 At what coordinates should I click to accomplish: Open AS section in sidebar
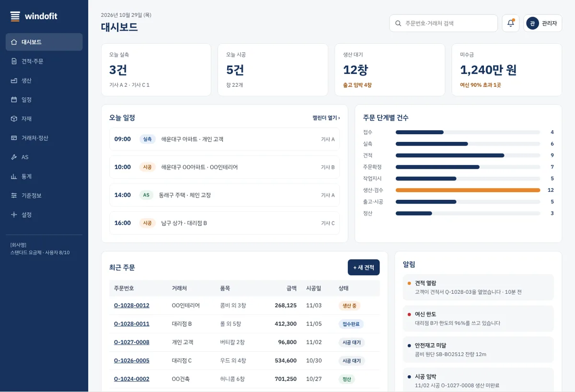click(44, 157)
